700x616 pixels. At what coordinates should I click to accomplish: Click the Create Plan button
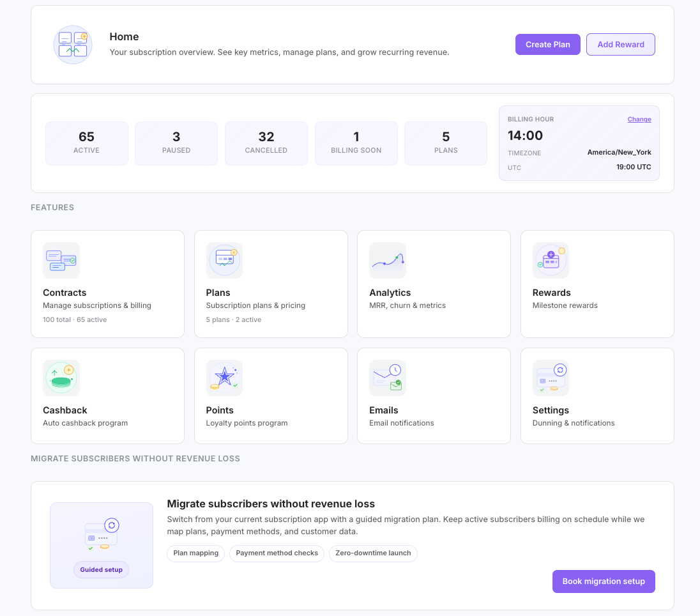click(548, 45)
